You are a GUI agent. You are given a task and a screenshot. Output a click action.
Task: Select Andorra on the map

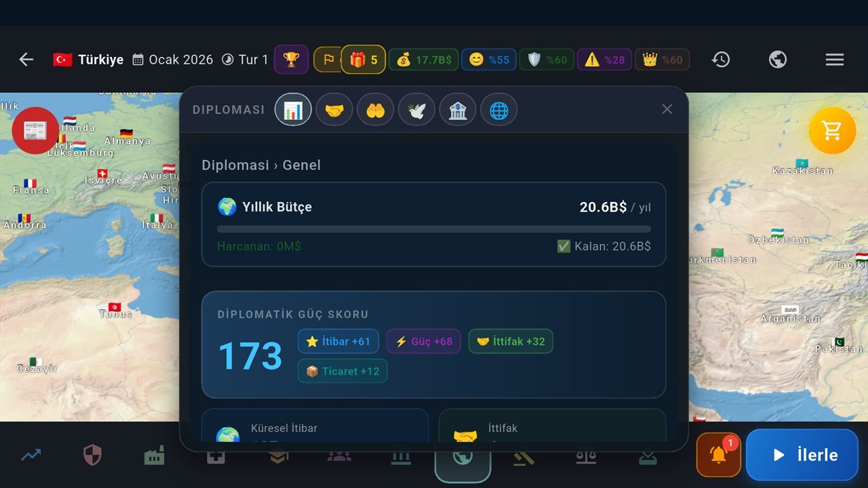point(24,222)
